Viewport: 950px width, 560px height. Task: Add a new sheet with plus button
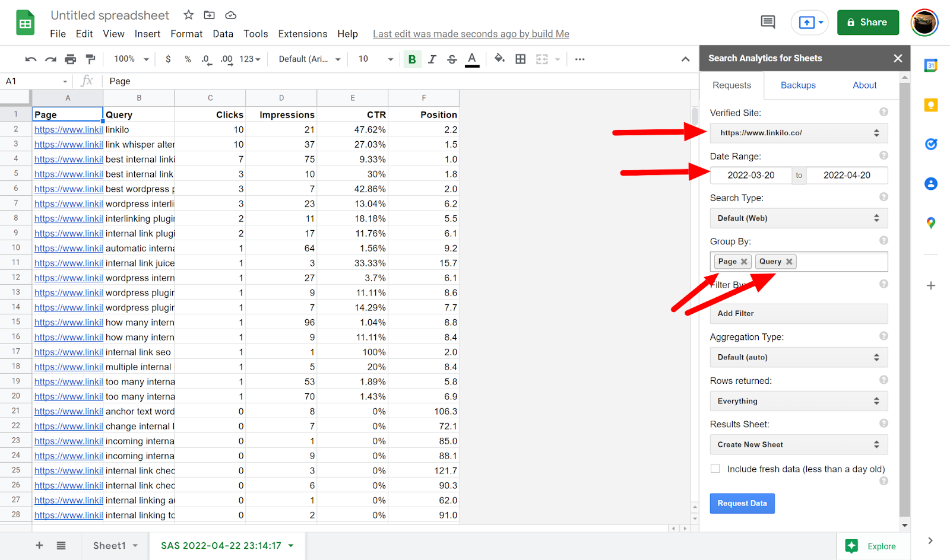click(39, 546)
